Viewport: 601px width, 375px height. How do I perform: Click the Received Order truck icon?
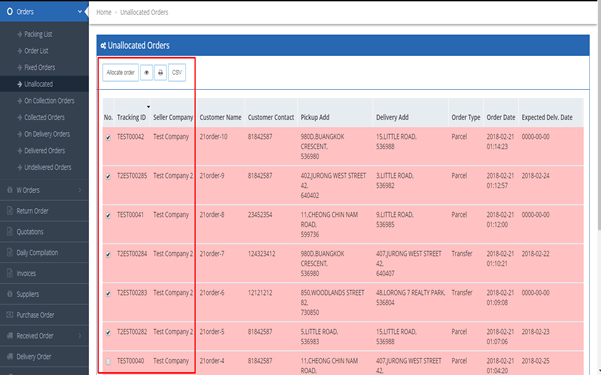point(10,336)
